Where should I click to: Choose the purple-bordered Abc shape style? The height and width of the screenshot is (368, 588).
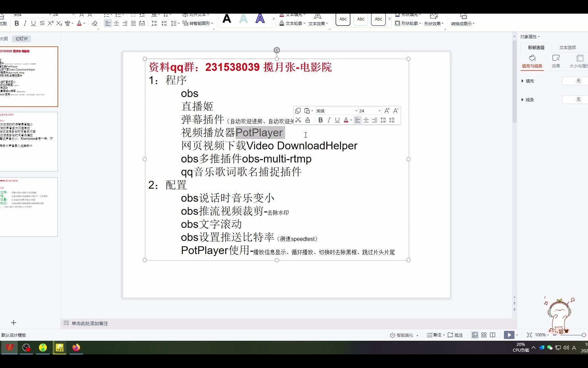click(x=378, y=19)
